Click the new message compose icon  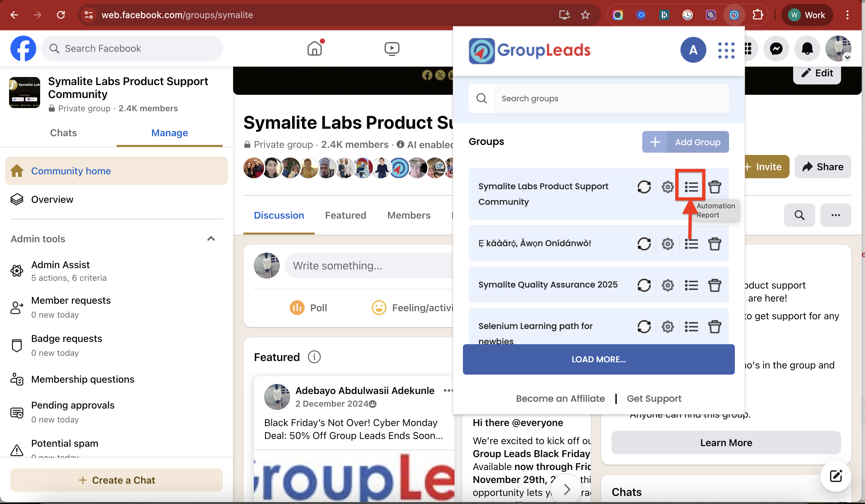click(x=836, y=476)
